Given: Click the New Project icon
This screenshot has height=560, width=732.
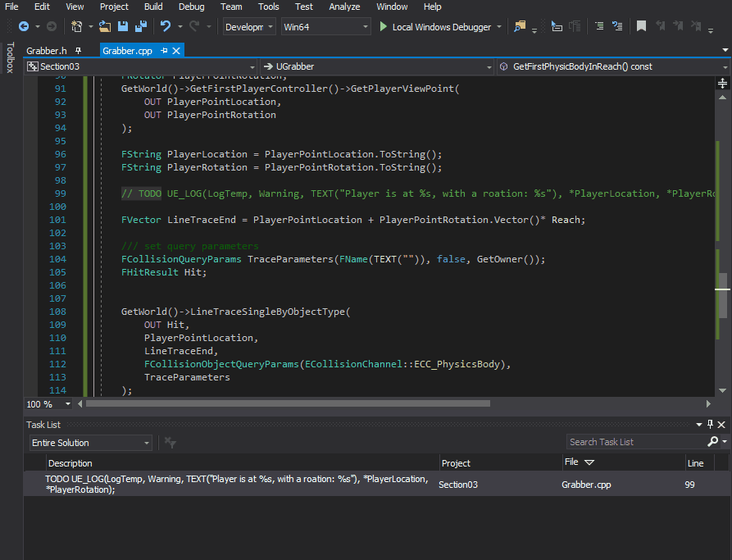Looking at the screenshot, I should (x=76, y=26).
